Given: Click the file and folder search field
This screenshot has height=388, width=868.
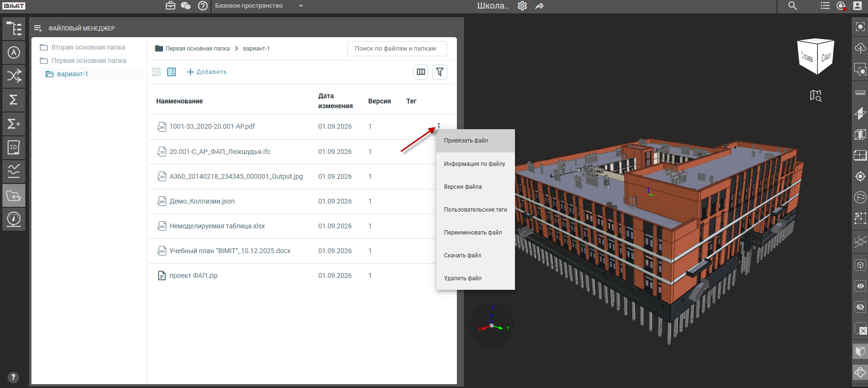Looking at the screenshot, I should point(397,49).
